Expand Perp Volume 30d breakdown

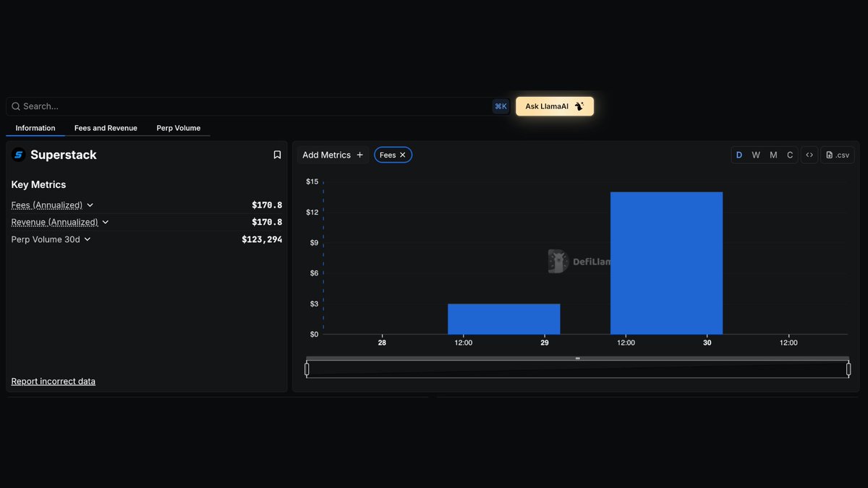tap(88, 239)
